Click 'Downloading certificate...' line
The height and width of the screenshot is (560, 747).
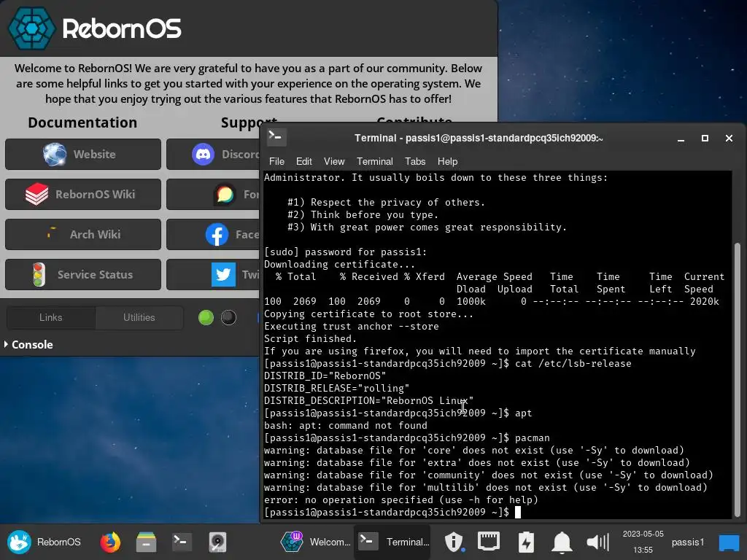point(340,264)
